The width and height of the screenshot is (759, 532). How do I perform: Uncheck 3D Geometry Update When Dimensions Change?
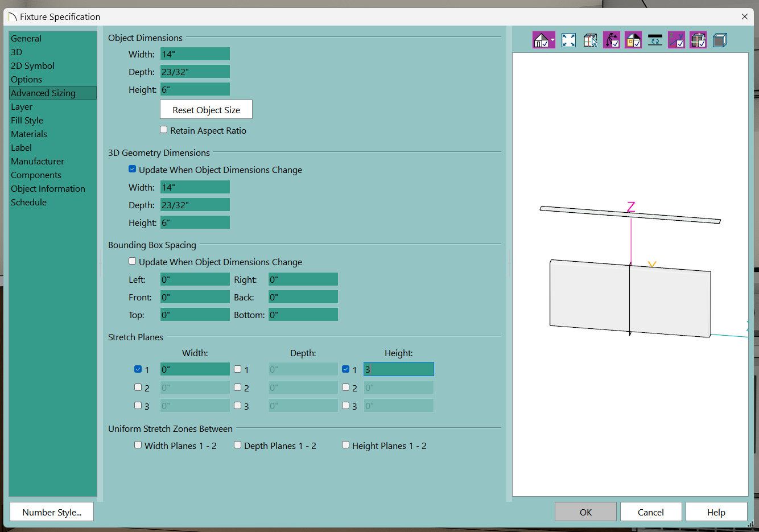tap(133, 169)
